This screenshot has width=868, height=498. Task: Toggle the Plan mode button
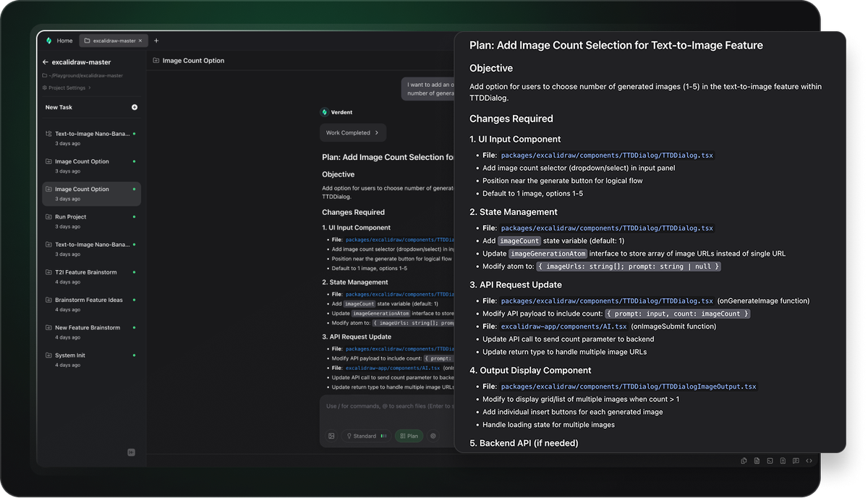point(409,436)
